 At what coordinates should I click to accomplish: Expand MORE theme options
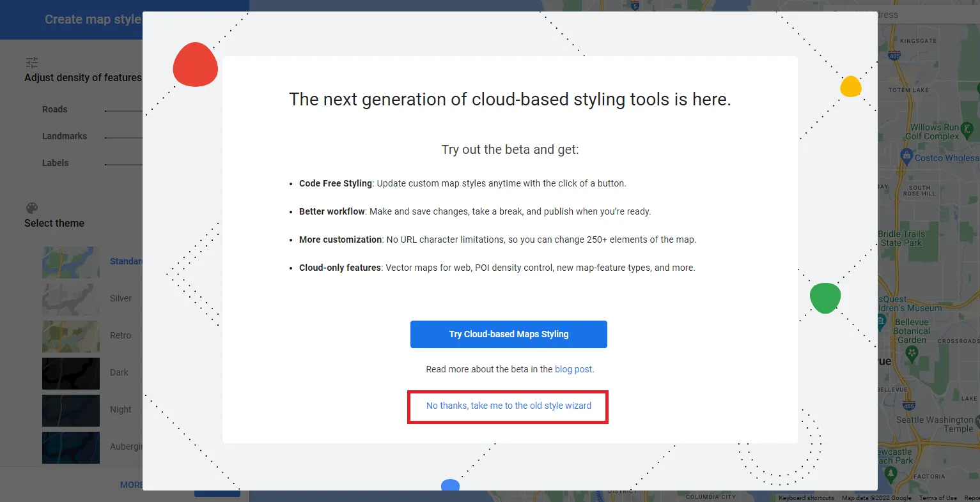132,484
